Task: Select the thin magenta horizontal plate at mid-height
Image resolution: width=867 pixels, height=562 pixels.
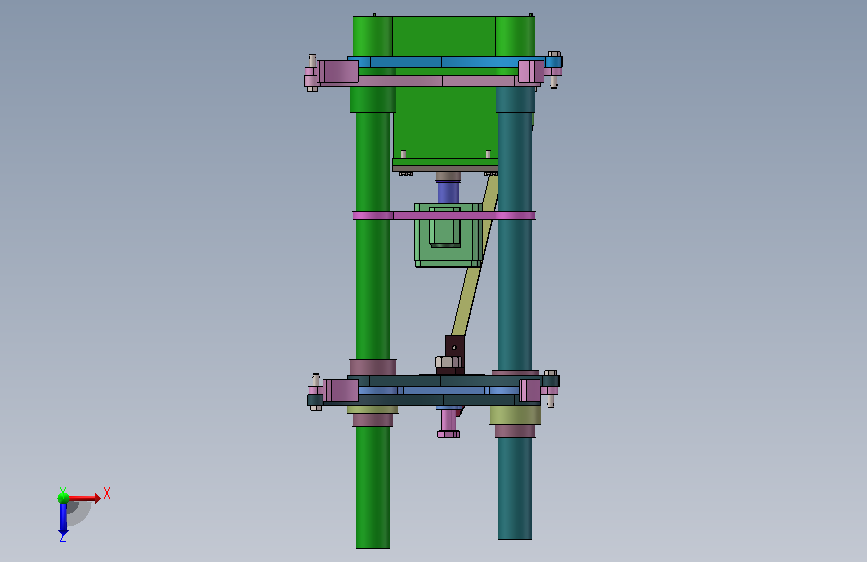Action: [x=444, y=215]
